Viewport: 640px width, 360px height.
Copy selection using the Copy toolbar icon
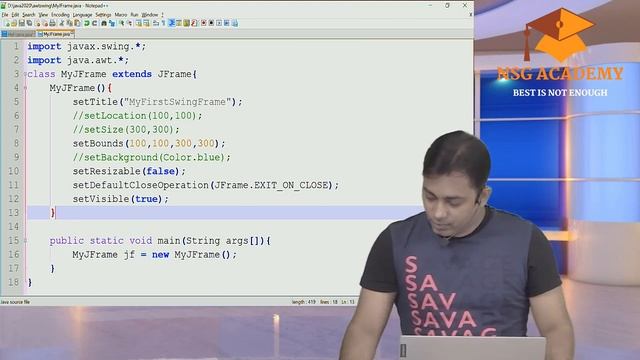[69, 23]
